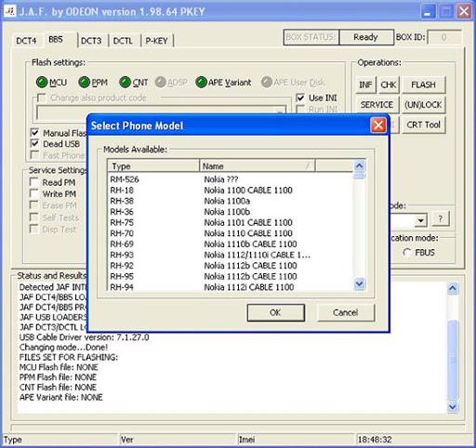This screenshot has height=448, width=476.
Task: Toggle the green CNT flash indicator
Action: [x=125, y=83]
